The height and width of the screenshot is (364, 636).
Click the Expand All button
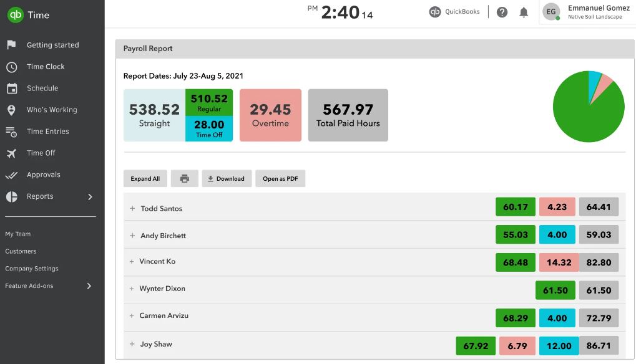point(145,178)
